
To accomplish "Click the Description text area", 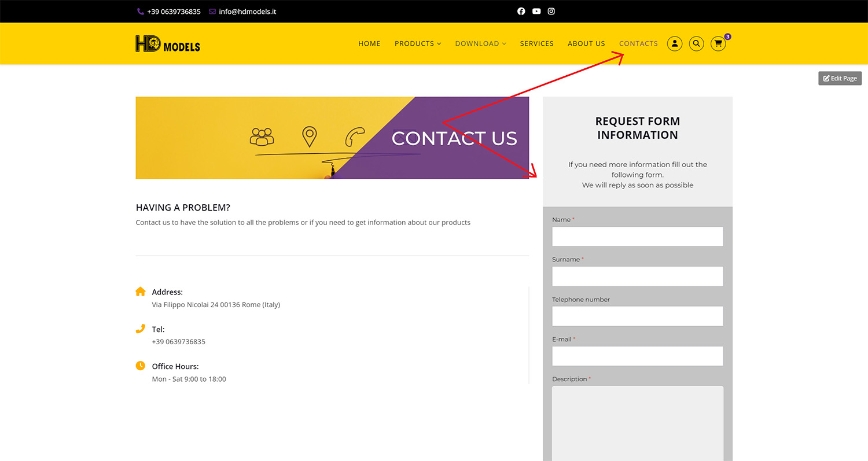I will pyautogui.click(x=637, y=422).
